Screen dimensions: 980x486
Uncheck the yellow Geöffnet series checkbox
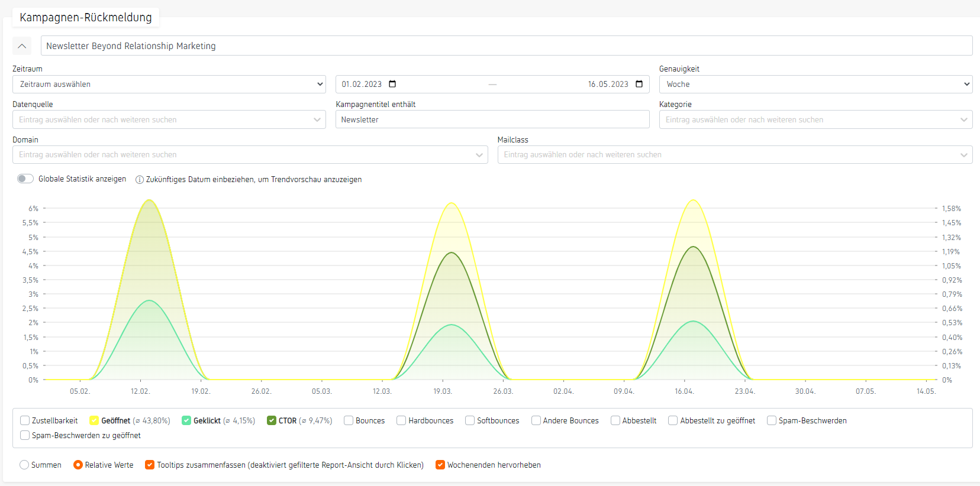click(x=94, y=420)
